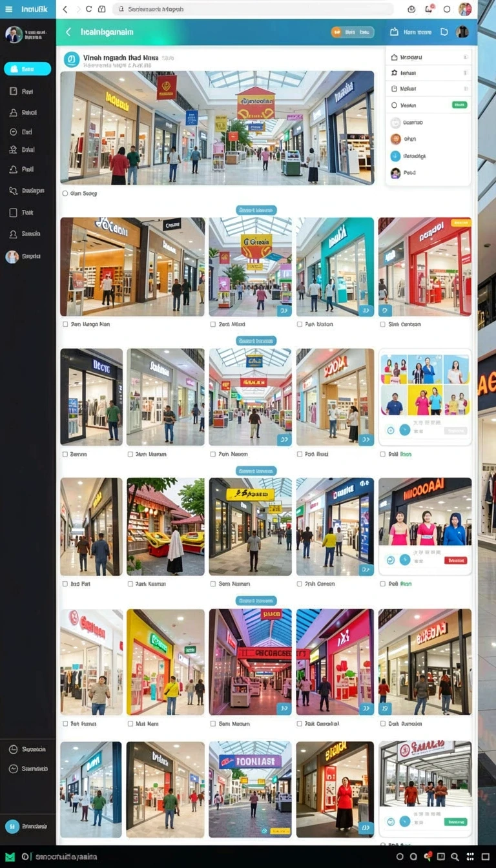Open the sidebar user profile avatar
Screen dimensions: 496x868
pos(14,34)
